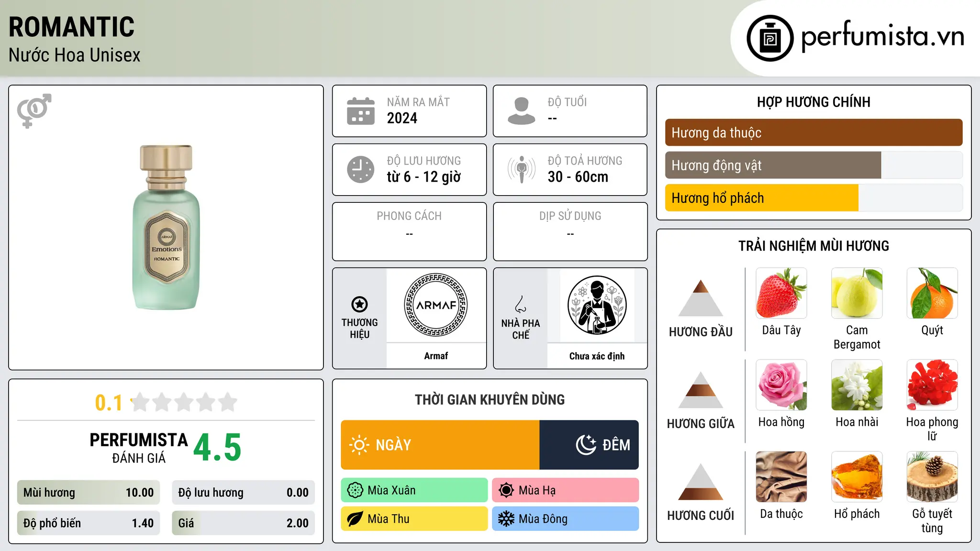Click the 0.1 user rating number
The width and height of the screenshot is (980, 551).
point(109,403)
